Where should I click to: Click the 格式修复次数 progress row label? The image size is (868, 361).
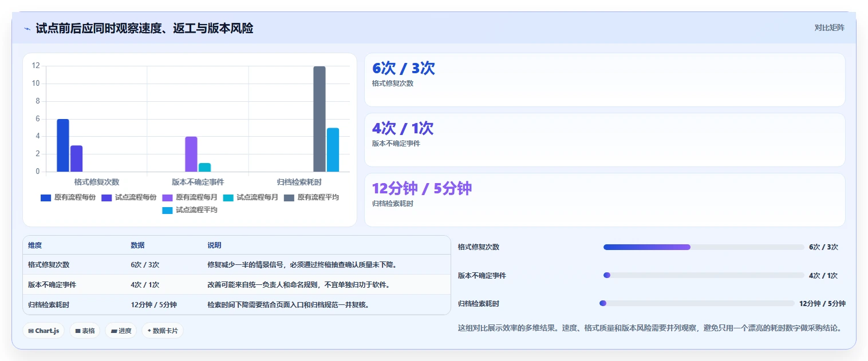click(479, 247)
